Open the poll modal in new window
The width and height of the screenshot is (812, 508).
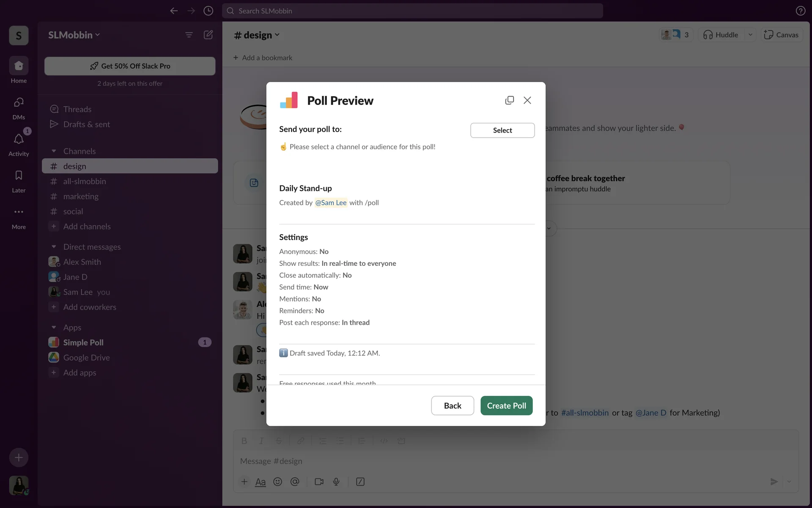click(509, 100)
